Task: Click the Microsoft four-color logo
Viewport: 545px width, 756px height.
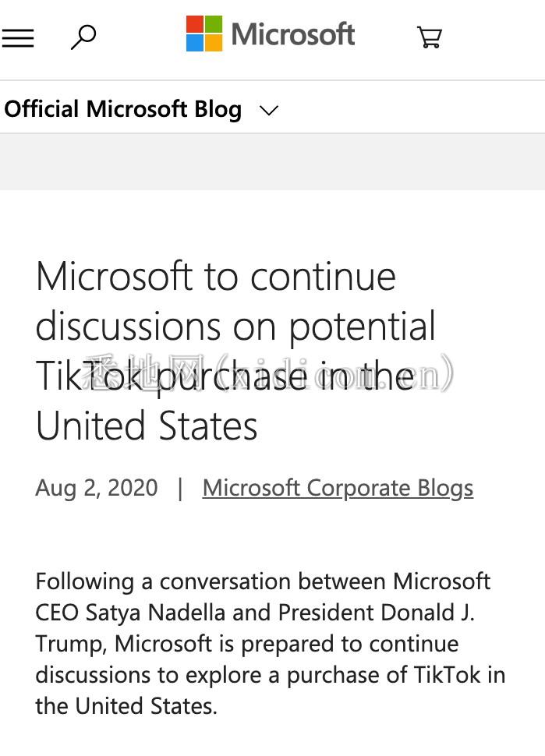Action: (204, 34)
